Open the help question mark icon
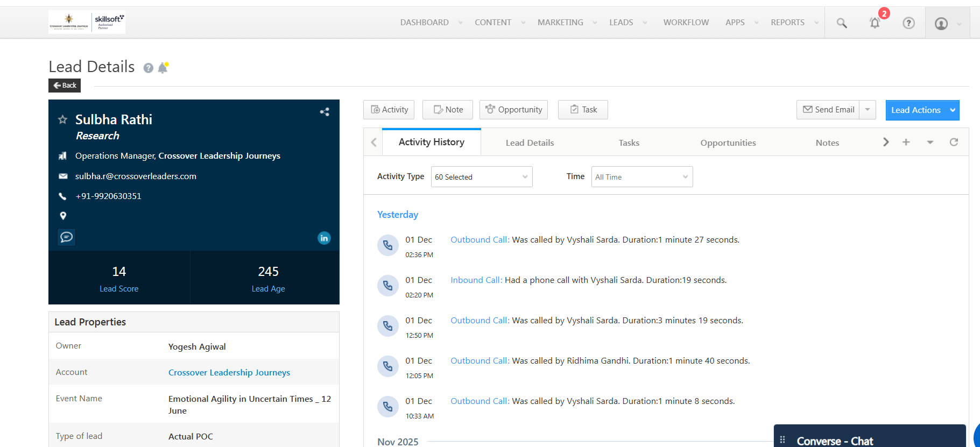980x447 pixels. [908, 23]
